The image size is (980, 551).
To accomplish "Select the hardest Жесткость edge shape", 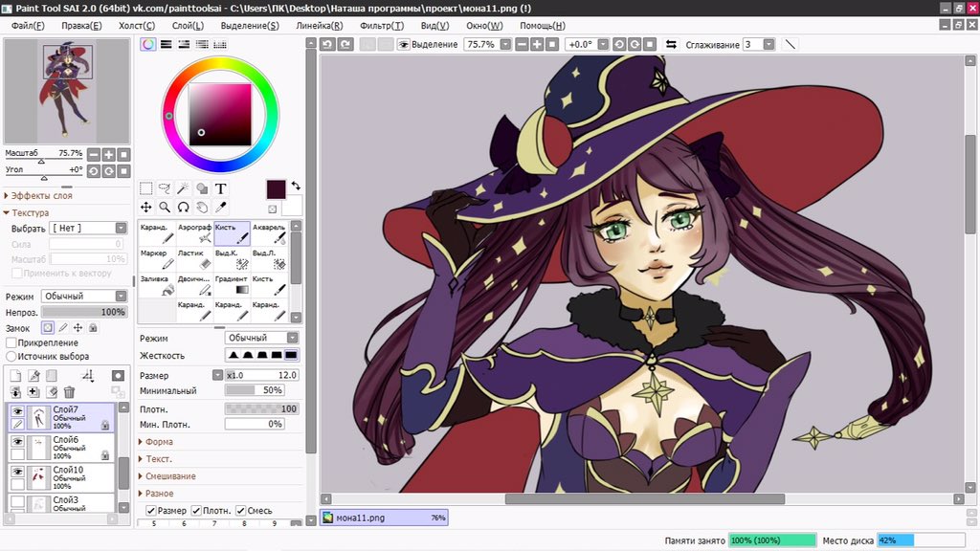I will [x=291, y=356].
